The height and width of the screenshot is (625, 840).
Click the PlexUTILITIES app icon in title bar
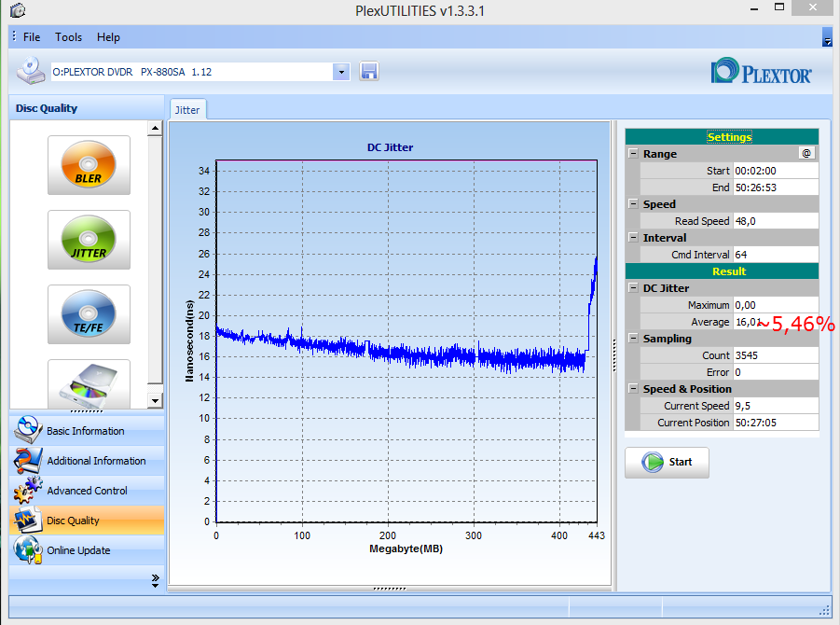coord(18,9)
